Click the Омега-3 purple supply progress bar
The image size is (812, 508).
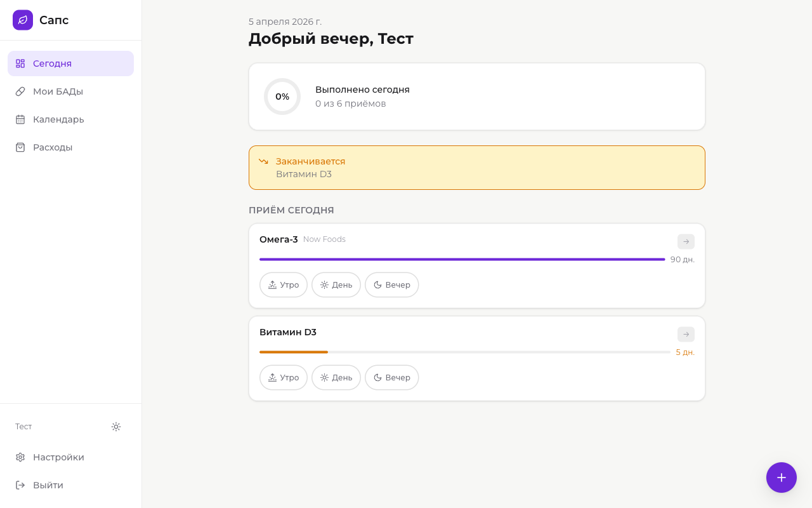pyautogui.click(x=462, y=260)
